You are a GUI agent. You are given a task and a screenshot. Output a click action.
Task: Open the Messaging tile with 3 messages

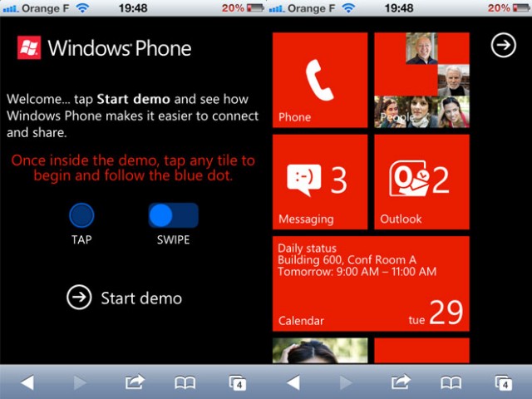coord(320,182)
